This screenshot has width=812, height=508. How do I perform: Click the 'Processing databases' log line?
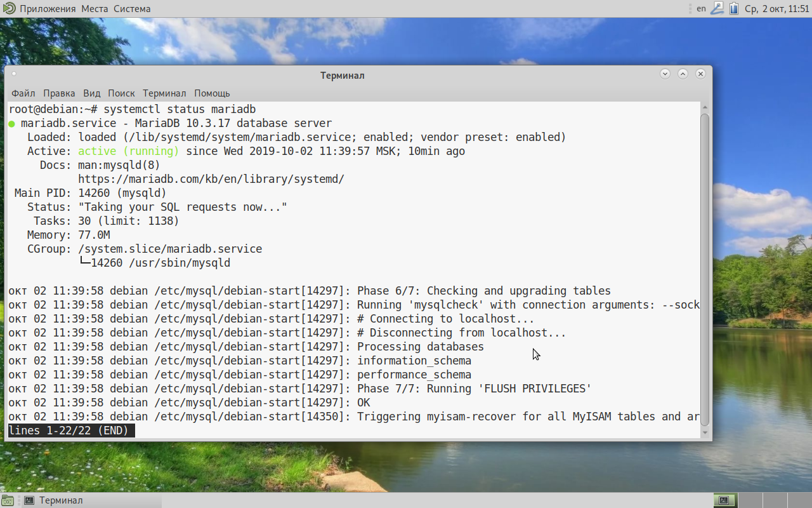246,347
